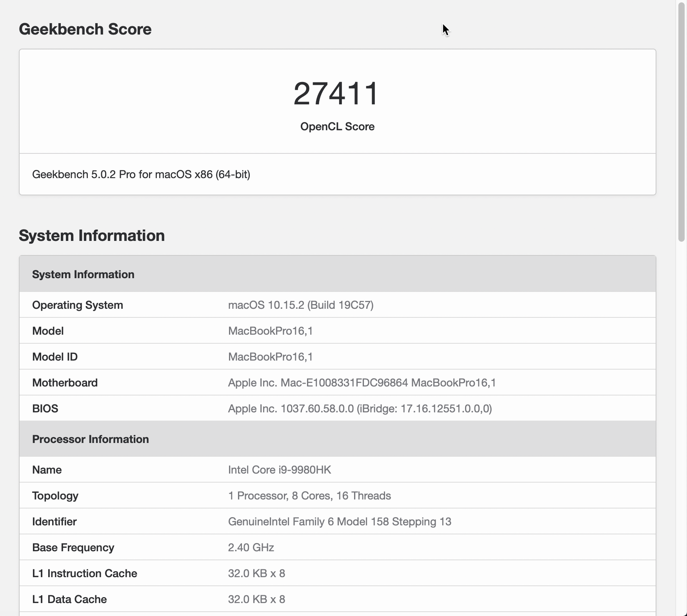Image resolution: width=687 pixels, height=616 pixels.
Task: Select L1 Data Cache 32.0 KB x 8
Action: pyautogui.click(x=256, y=599)
